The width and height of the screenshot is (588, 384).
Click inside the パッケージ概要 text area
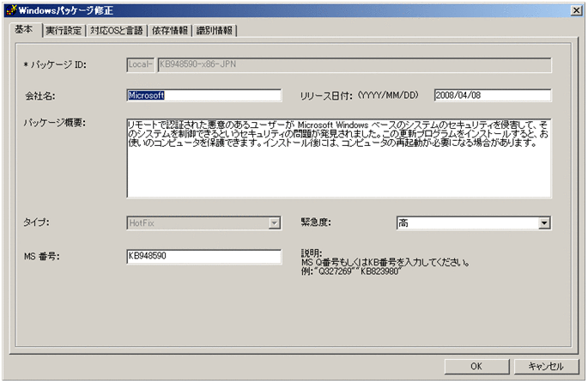click(x=339, y=158)
